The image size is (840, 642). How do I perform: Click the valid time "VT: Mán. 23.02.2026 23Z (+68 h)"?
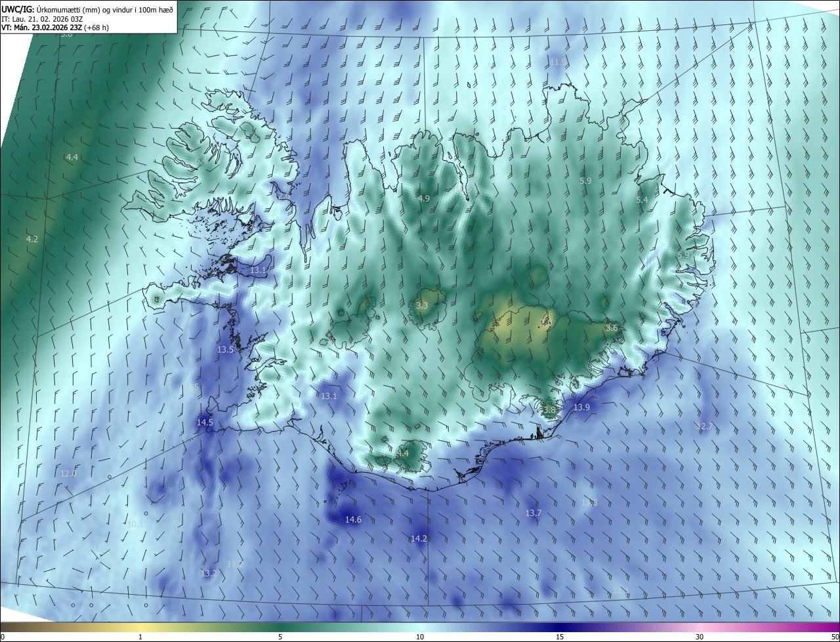tap(54, 28)
